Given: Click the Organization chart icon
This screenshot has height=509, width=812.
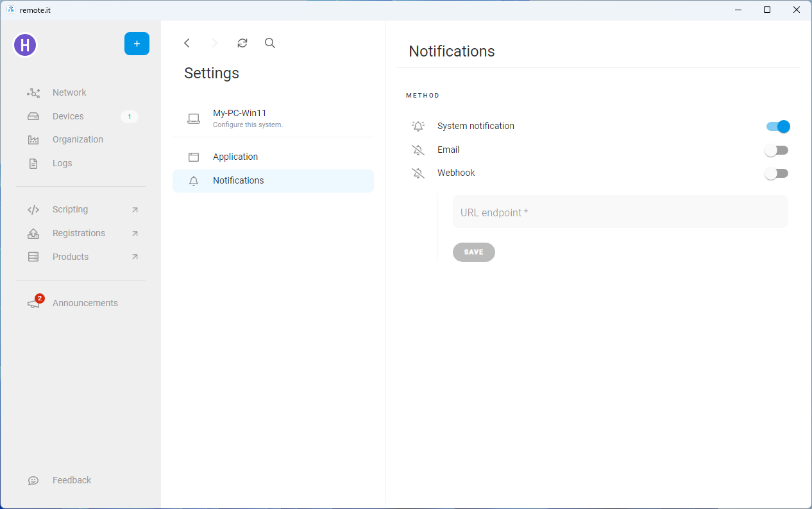Looking at the screenshot, I should [33, 140].
